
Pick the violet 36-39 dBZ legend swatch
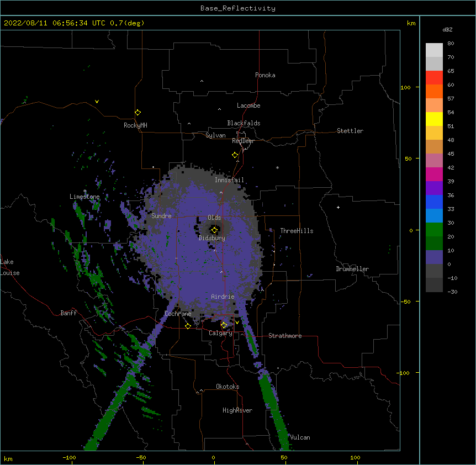[434, 188]
